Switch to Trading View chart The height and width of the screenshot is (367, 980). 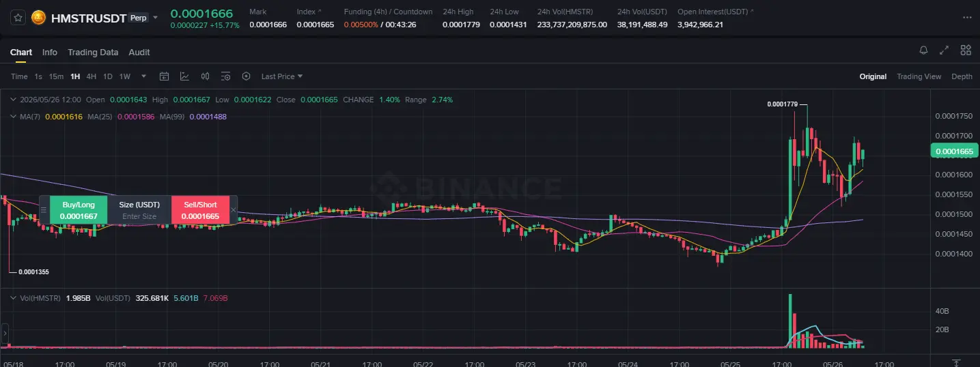point(919,76)
